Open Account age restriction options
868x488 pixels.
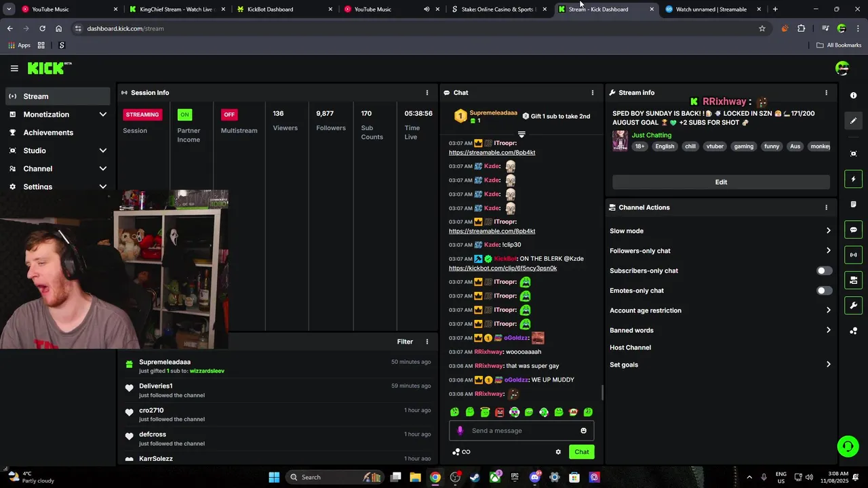720,310
